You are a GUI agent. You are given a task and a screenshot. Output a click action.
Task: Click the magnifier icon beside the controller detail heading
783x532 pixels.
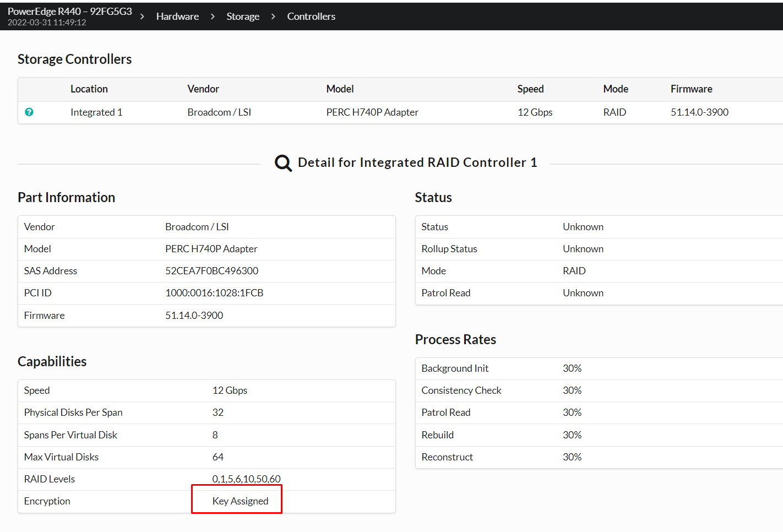click(283, 163)
